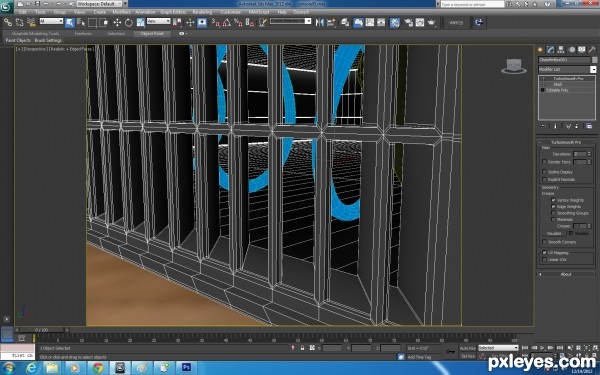Click the Select and Link tool
600x375 pixels.
point(8,23)
